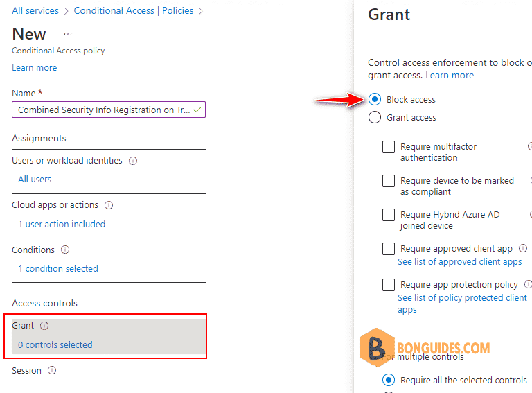Click info icon beside Cloud apps or actions

pos(109,205)
